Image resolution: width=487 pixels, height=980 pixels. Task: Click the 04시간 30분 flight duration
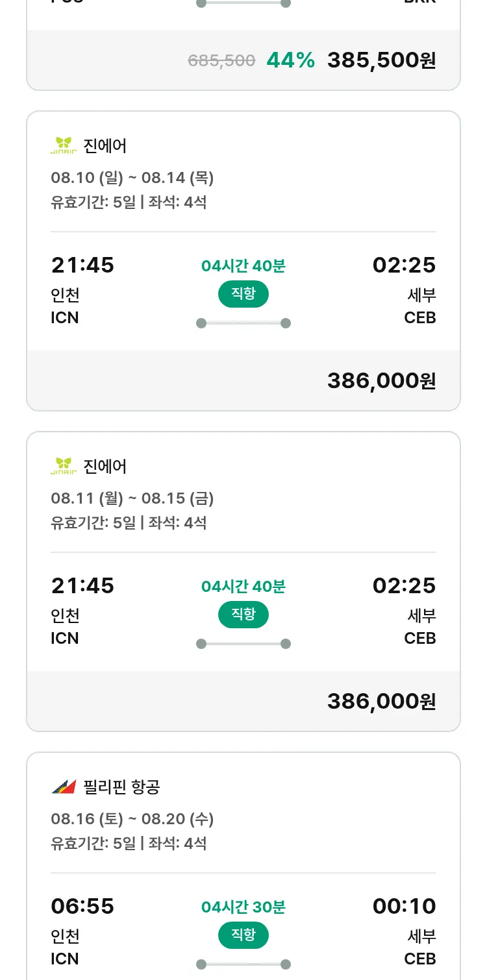243,907
